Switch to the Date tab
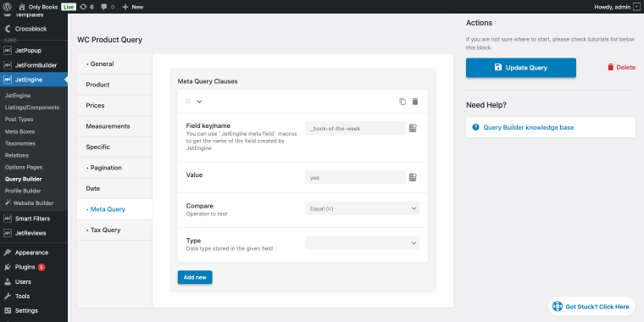644x322 pixels. (114, 188)
